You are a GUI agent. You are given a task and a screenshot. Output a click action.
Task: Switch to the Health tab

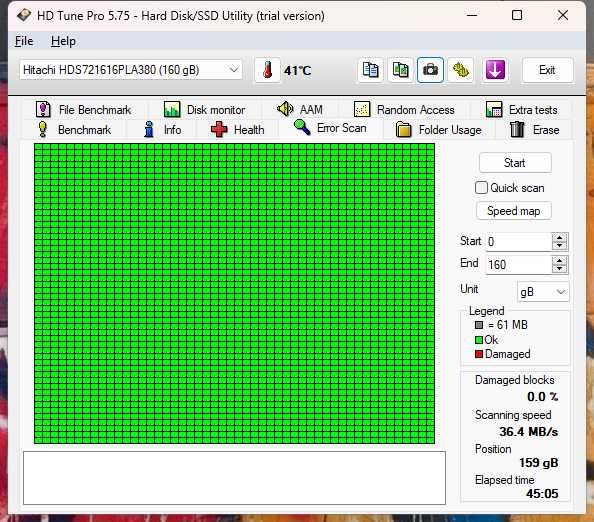pyautogui.click(x=238, y=130)
